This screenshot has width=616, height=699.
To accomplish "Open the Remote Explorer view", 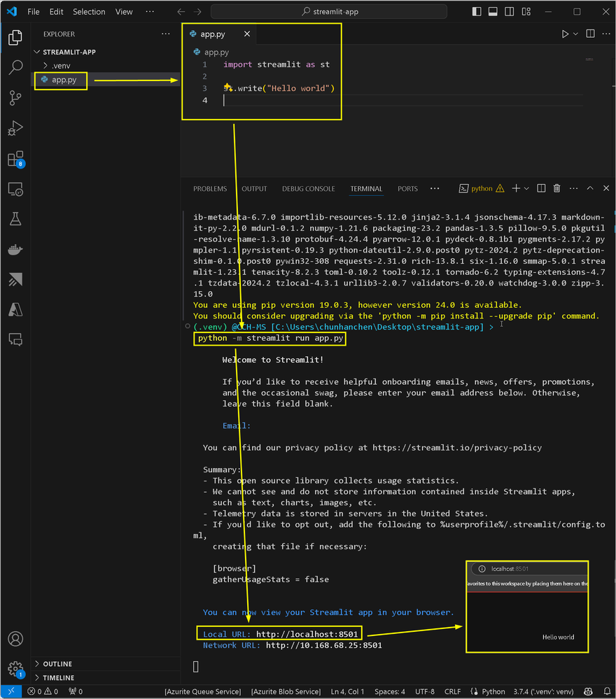I will 15,189.
